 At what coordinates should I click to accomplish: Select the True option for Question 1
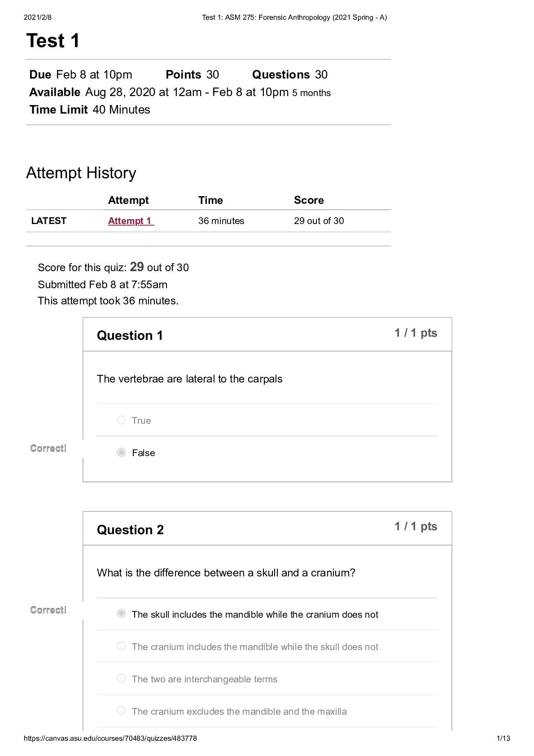[x=121, y=420]
